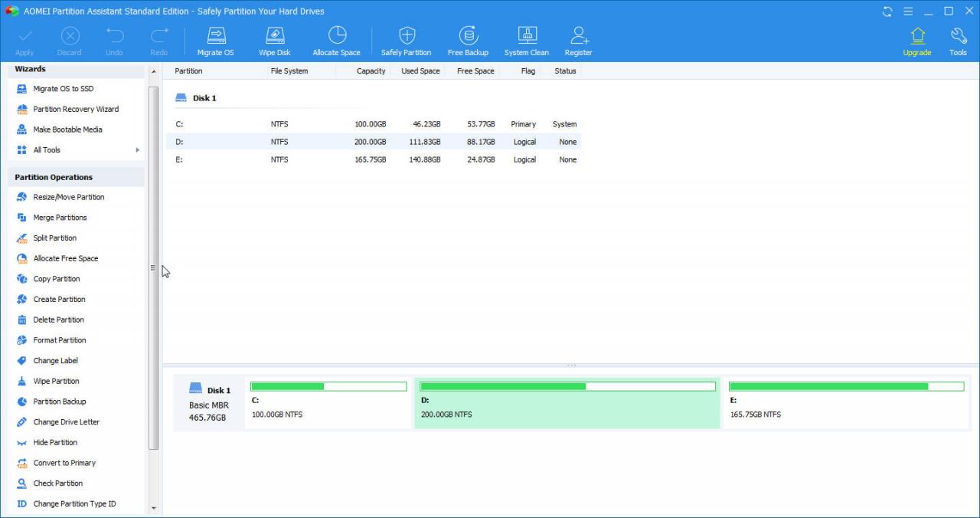This screenshot has width=980, height=518.
Task: Expand the All Tools sidebar entry
Action: click(x=46, y=149)
